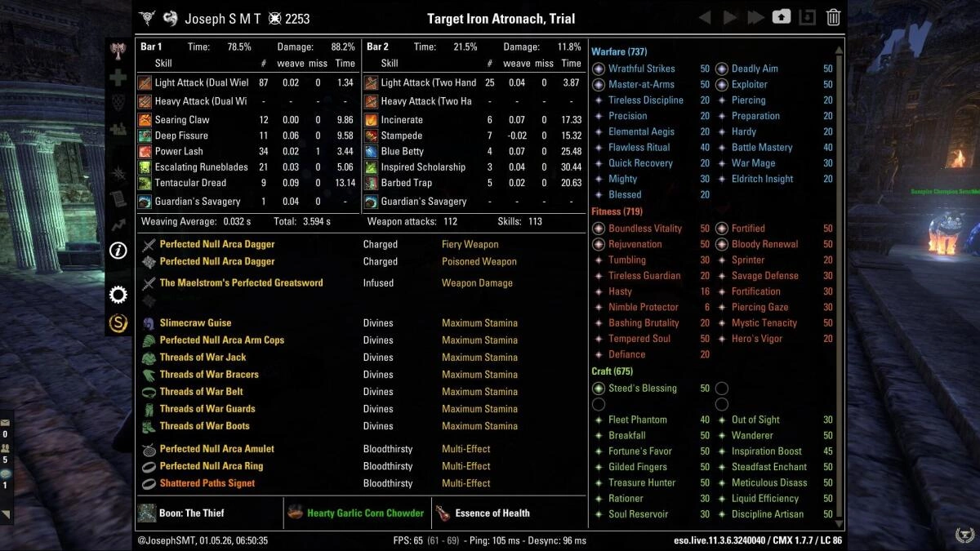This screenshot has width=980, height=551.
Task: Click the mail icon in the game HUD
Action: (x=5, y=423)
